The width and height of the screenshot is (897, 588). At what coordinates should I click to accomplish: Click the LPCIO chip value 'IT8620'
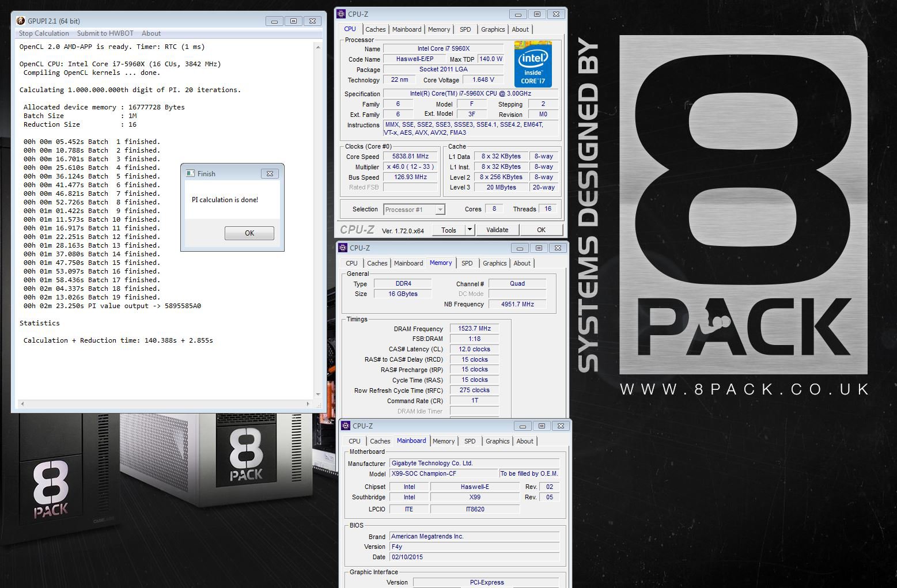coord(475,509)
